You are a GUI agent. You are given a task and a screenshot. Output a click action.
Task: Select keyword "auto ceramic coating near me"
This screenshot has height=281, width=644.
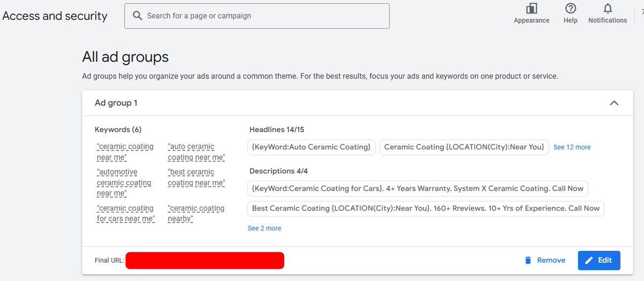click(x=196, y=152)
